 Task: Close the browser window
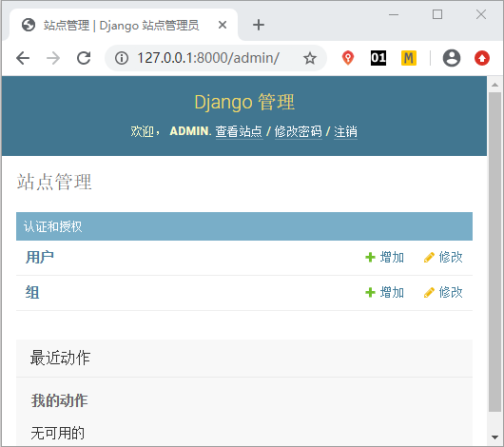point(481,14)
